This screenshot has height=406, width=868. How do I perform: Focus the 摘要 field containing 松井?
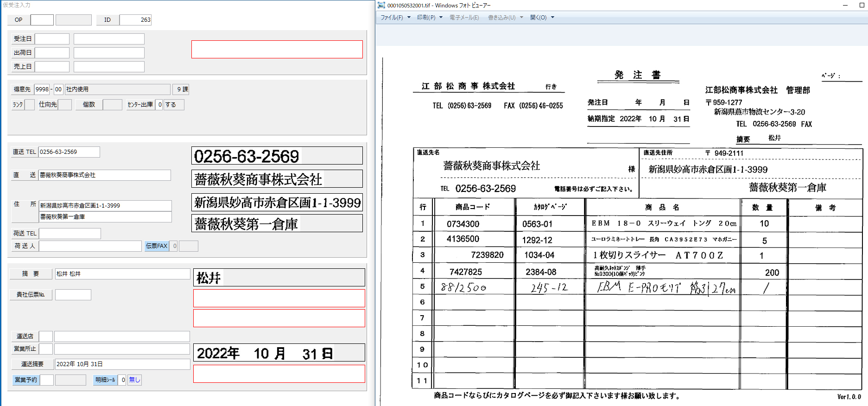coord(122,274)
